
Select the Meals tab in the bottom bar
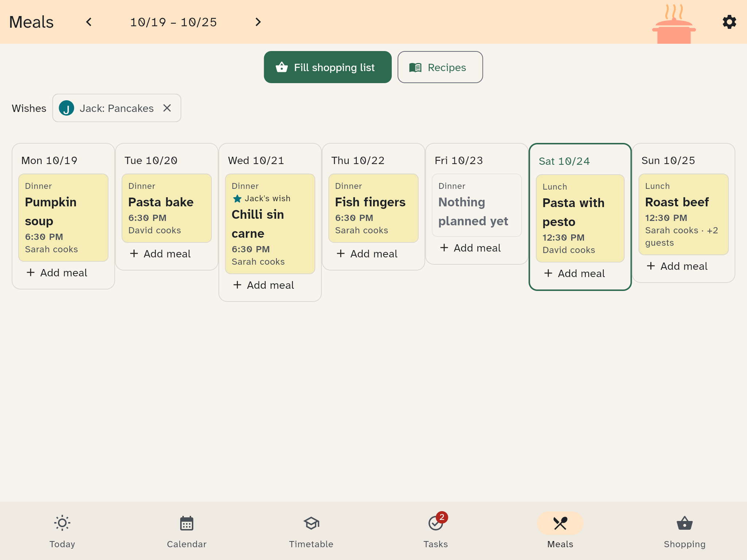(560, 531)
